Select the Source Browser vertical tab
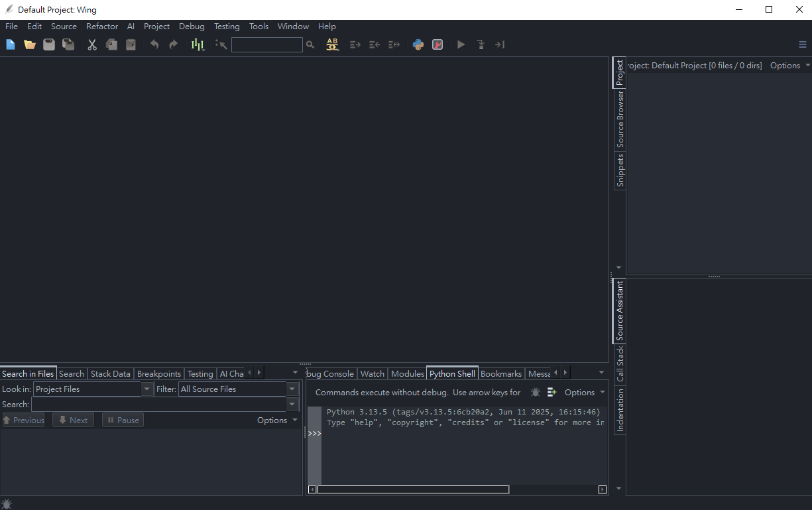The height and width of the screenshot is (510, 812). 620,119
